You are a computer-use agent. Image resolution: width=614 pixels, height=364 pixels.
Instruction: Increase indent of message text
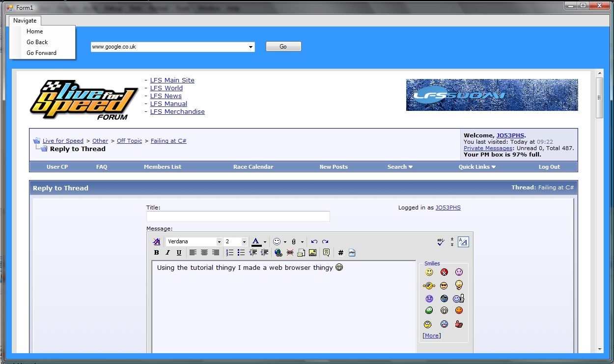264,253
